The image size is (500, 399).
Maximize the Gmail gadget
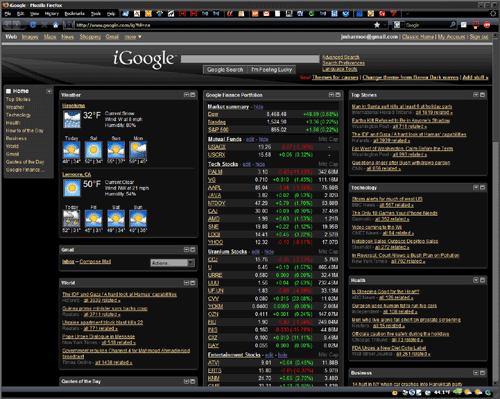tap(193, 250)
